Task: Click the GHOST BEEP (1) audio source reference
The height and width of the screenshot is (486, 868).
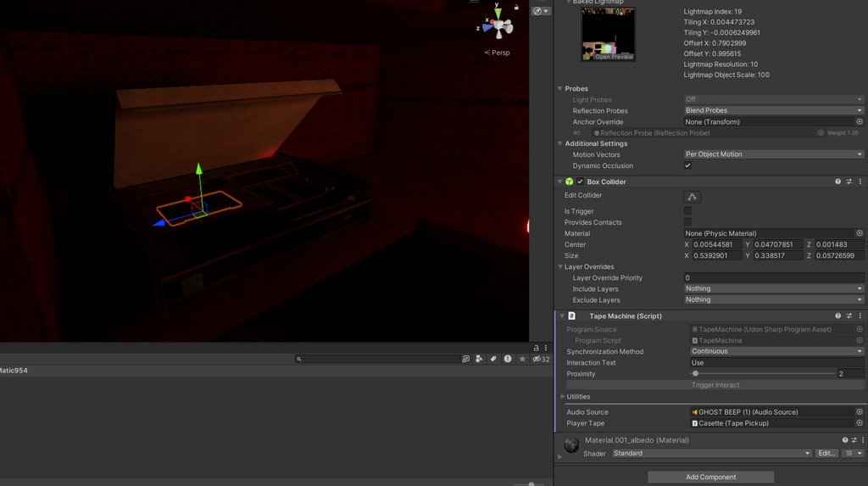Action: pyautogui.click(x=772, y=412)
